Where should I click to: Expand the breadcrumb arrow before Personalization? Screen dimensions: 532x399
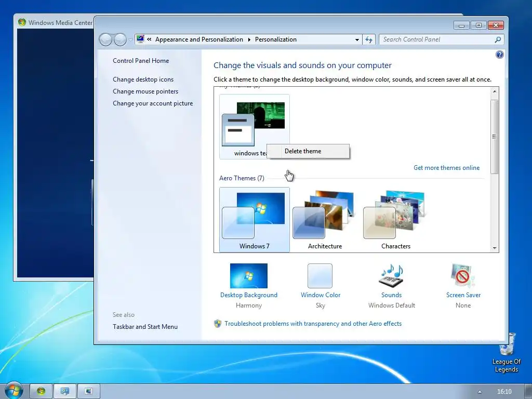249,39
